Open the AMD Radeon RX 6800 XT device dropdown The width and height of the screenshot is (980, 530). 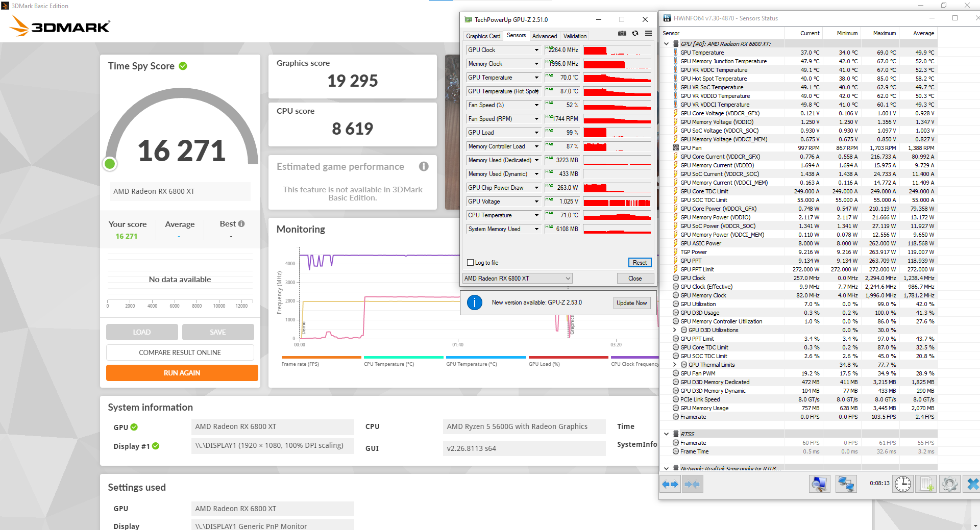517,279
